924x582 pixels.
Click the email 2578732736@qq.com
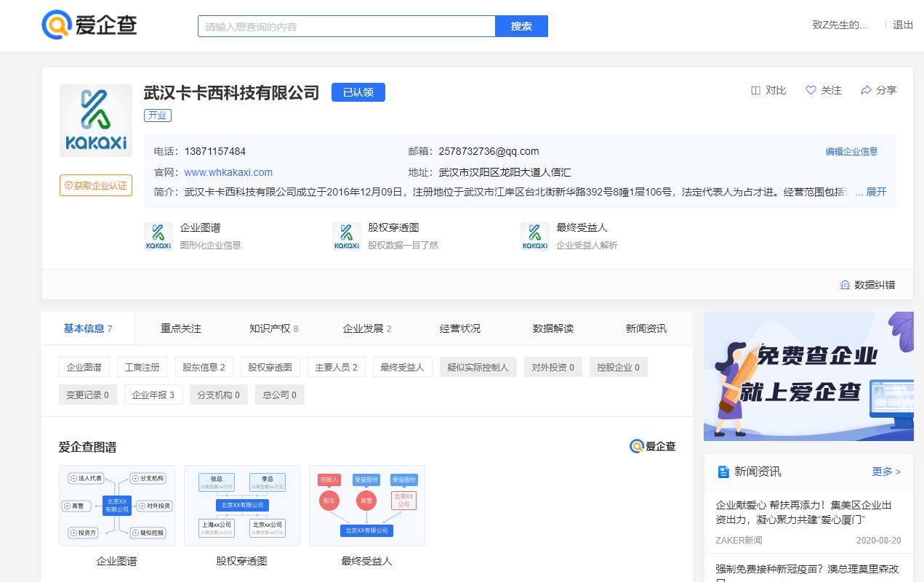pos(489,151)
